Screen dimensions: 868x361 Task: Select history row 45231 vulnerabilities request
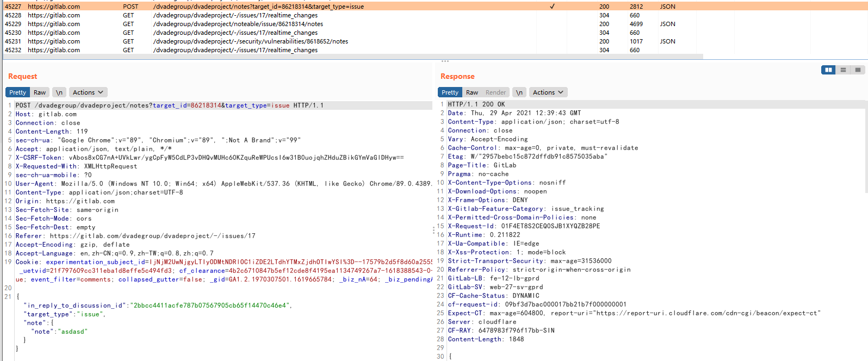(x=250, y=41)
